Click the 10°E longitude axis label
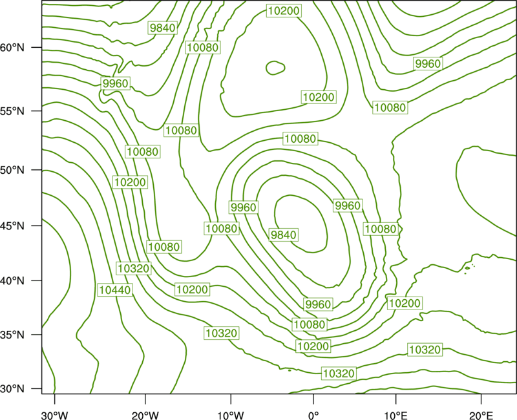 click(396, 415)
